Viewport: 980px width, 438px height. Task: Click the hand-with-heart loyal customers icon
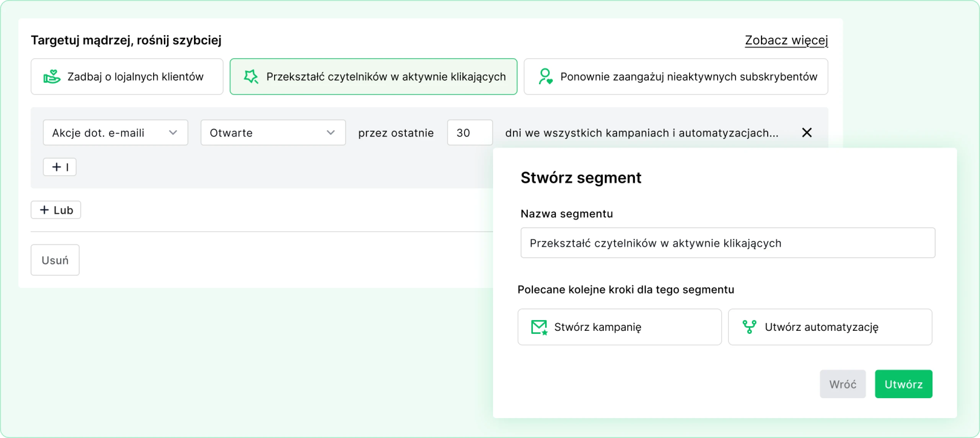point(52,77)
